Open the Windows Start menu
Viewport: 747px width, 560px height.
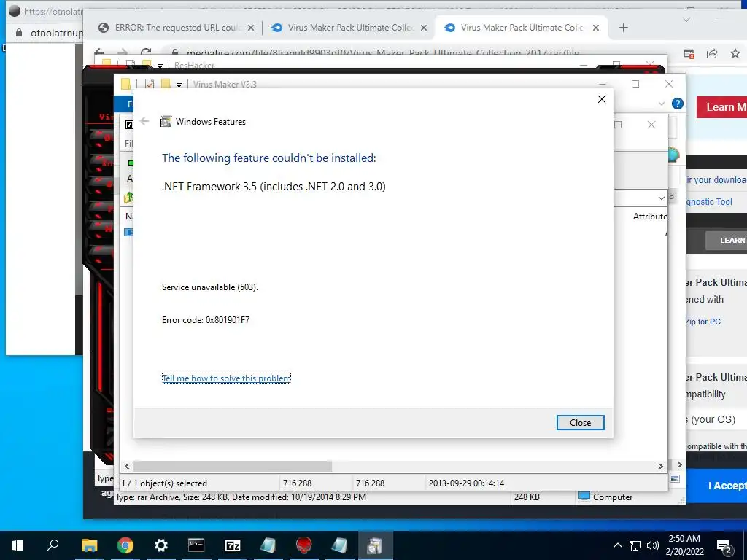pyautogui.click(x=18, y=545)
